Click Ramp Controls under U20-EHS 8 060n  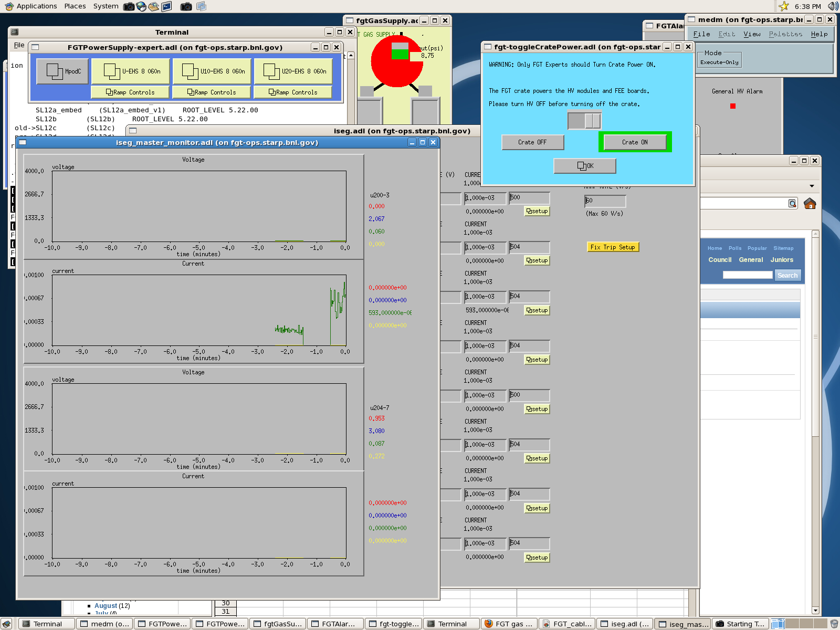tap(293, 92)
